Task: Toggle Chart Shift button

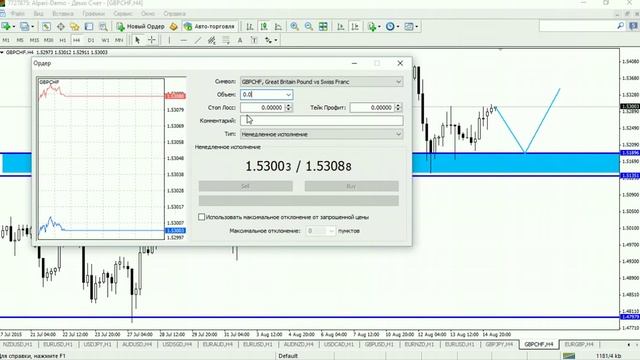Action: tap(355, 27)
